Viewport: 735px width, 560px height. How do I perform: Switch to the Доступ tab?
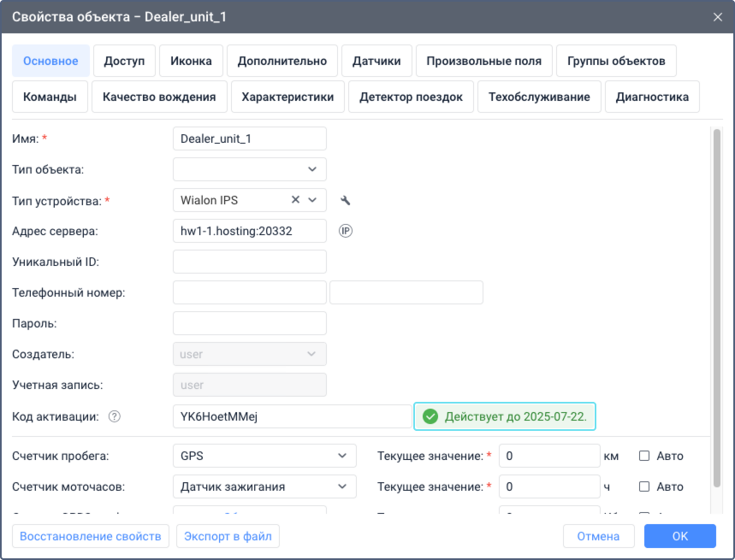[124, 61]
